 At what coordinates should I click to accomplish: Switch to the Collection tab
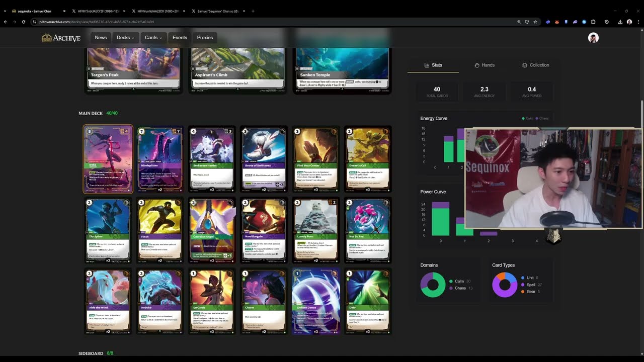535,65
